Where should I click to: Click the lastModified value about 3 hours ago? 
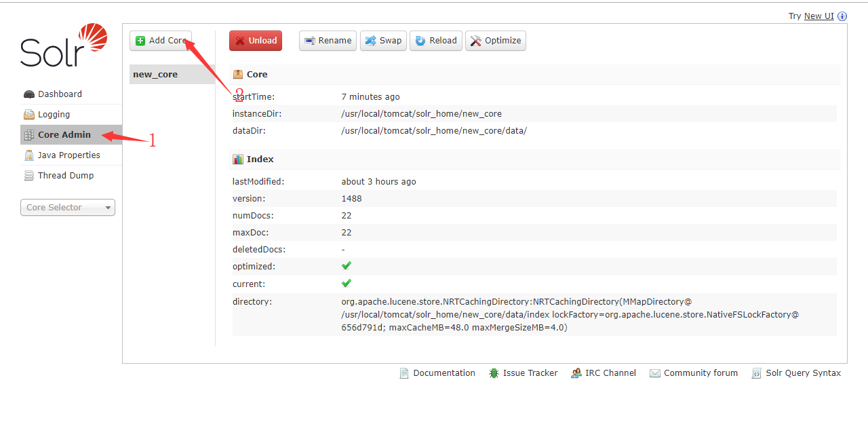(x=379, y=182)
